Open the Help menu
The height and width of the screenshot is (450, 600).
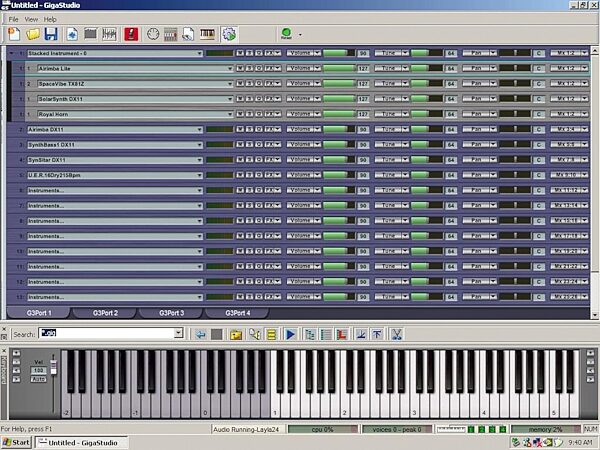point(50,19)
